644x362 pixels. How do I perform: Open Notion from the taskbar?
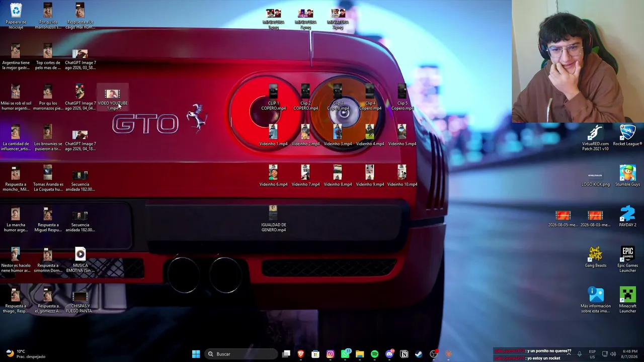coord(404,354)
